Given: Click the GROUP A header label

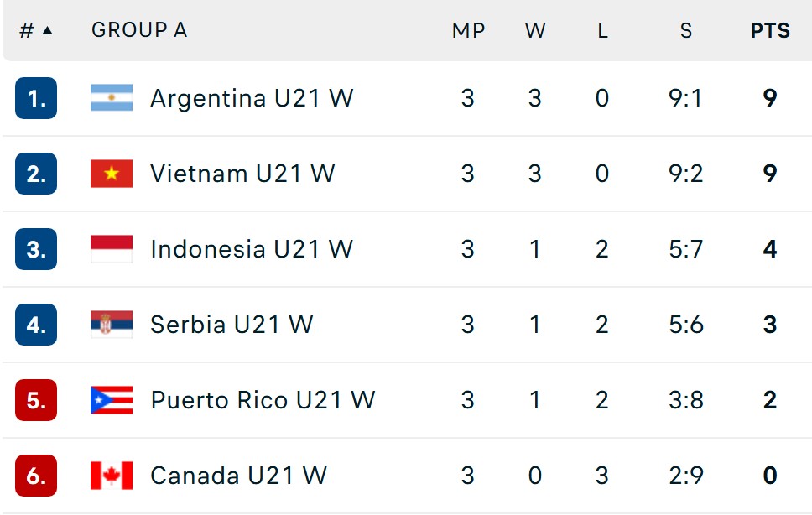Looking at the screenshot, I should click(x=139, y=30).
